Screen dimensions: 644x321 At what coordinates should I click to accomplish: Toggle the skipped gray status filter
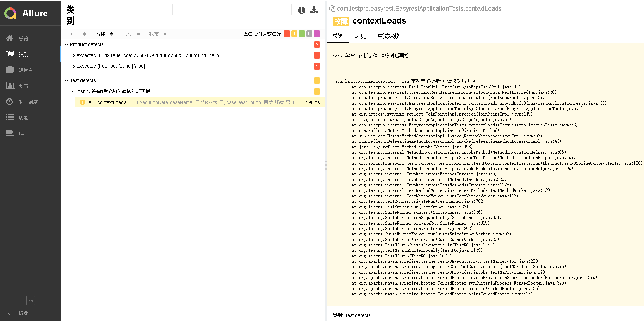coord(309,34)
